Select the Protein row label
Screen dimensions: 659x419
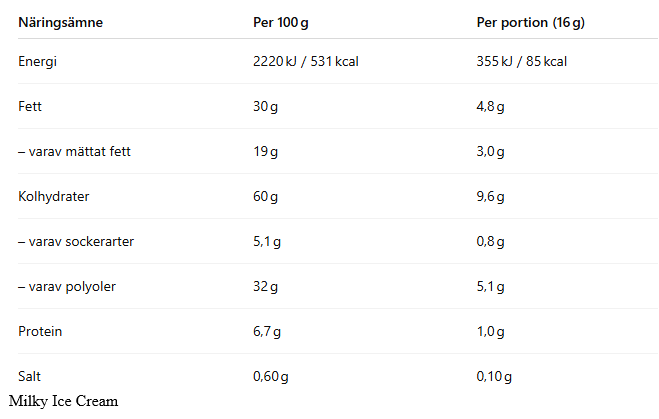point(40,331)
